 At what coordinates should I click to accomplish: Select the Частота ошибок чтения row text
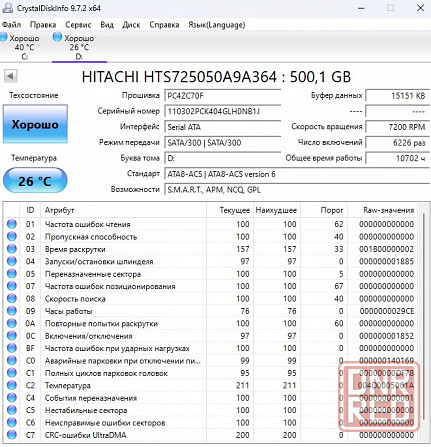[88, 224]
